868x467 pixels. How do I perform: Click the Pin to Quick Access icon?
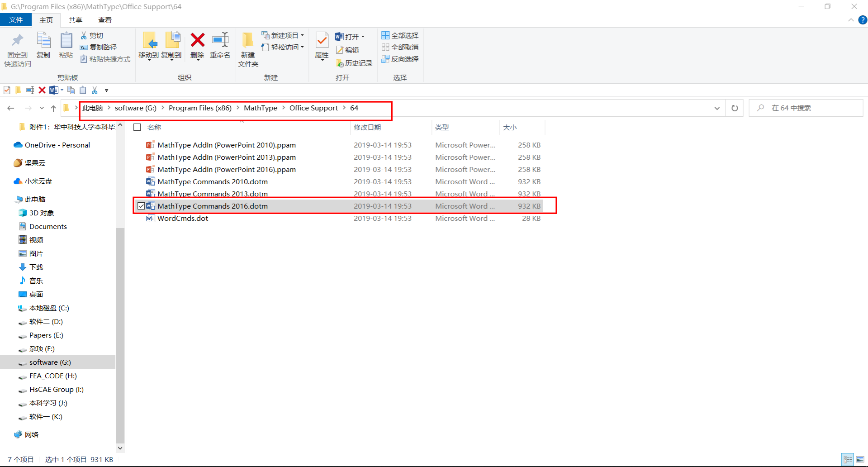tap(17, 41)
